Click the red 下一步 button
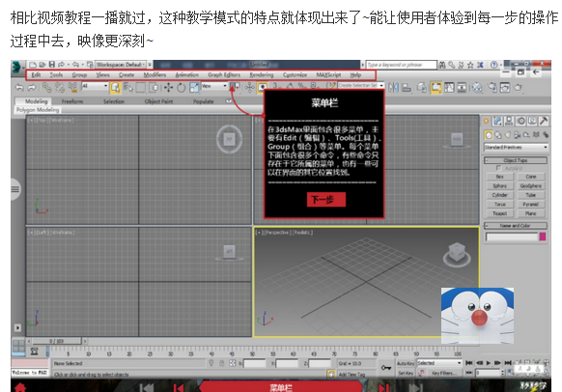 (326, 200)
